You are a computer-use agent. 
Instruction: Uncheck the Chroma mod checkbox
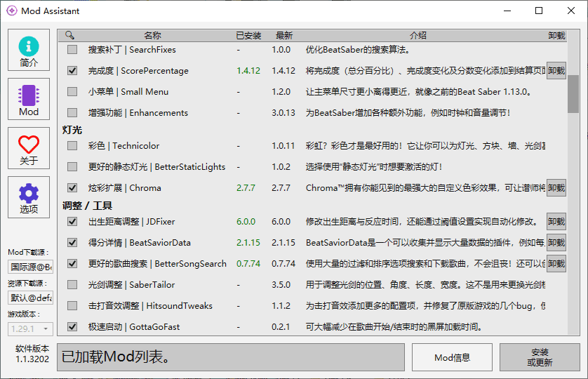click(72, 187)
